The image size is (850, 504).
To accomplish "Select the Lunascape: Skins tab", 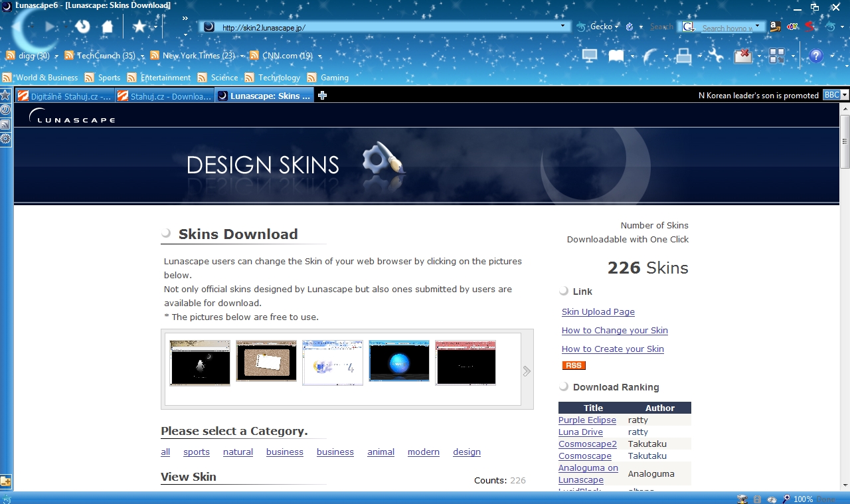I will pyautogui.click(x=264, y=96).
